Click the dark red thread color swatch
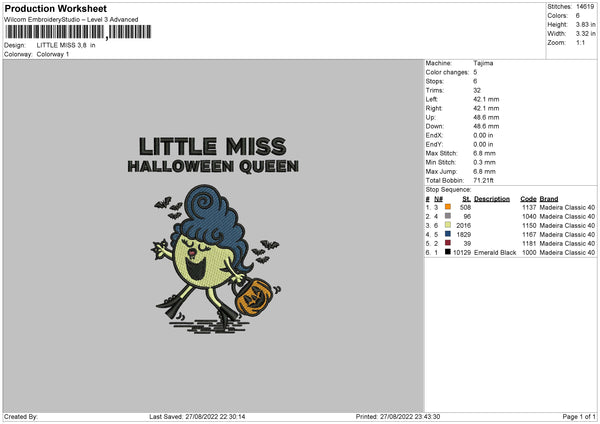Screen dimensions: 600x424 [448, 243]
